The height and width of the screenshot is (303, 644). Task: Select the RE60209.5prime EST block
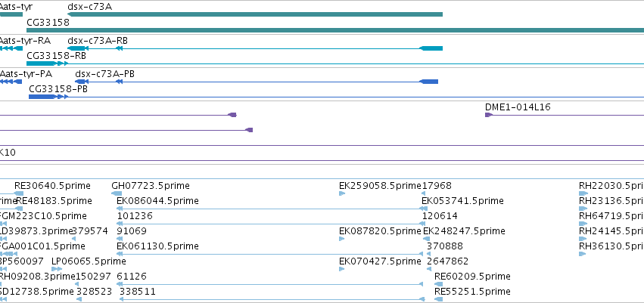pyautogui.click(x=439, y=283)
